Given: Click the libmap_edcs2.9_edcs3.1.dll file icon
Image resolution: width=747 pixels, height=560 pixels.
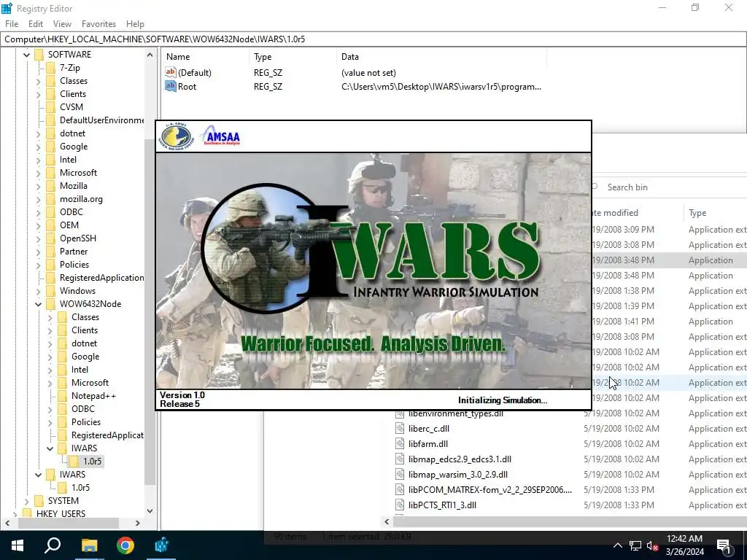Looking at the screenshot, I should pyautogui.click(x=400, y=459).
